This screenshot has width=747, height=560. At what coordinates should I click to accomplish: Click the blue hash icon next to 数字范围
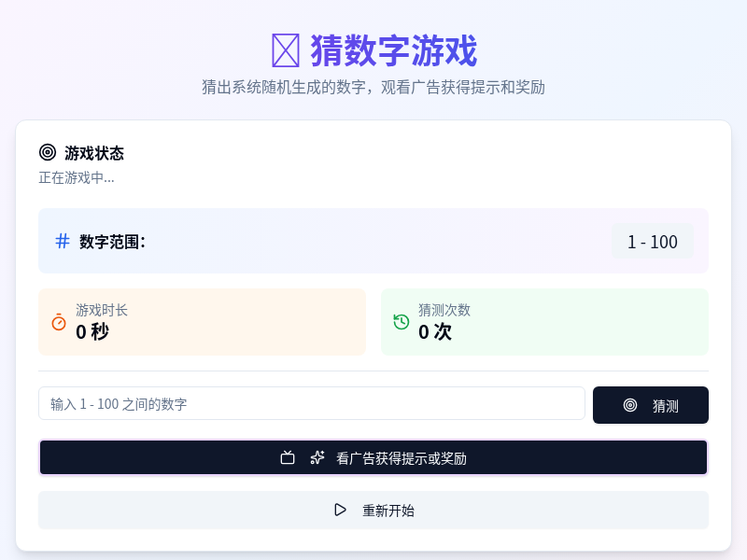tap(62, 241)
